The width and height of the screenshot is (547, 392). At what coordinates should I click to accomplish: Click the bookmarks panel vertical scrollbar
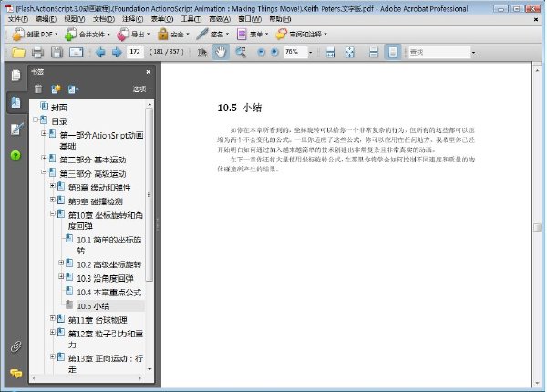(x=150, y=194)
